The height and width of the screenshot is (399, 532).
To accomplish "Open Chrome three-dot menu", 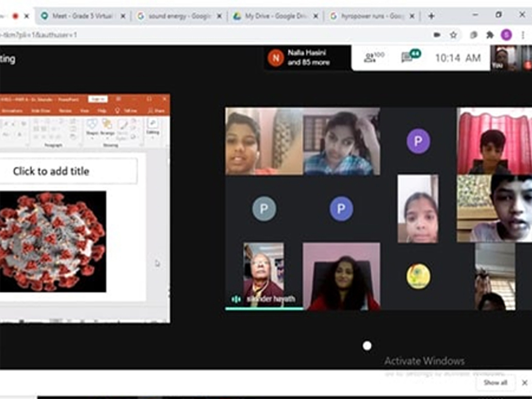I will tap(523, 35).
